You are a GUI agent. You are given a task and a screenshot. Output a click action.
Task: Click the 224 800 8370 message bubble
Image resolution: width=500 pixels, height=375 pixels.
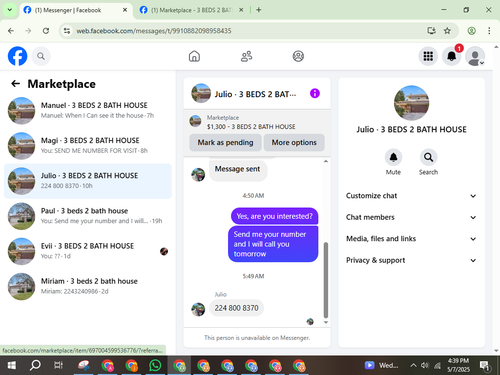coord(236,308)
